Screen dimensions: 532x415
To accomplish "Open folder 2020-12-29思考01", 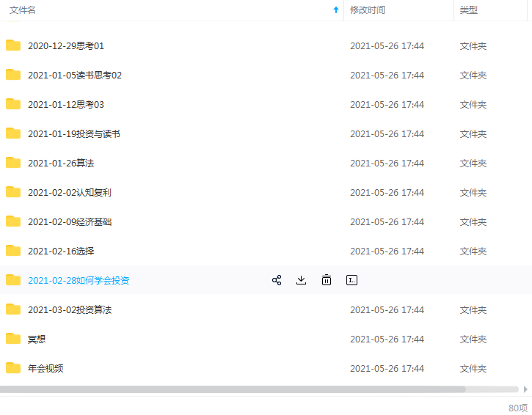I will pos(66,45).
